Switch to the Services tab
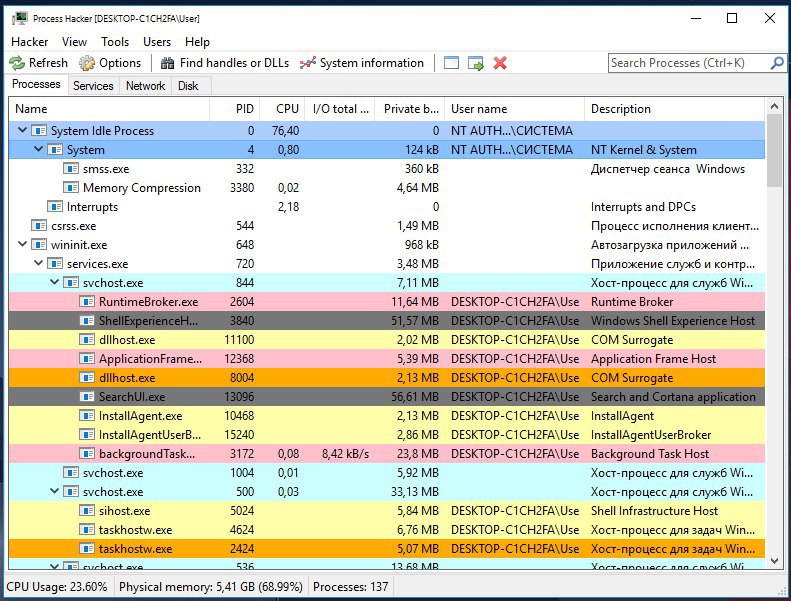 [93, 86]
